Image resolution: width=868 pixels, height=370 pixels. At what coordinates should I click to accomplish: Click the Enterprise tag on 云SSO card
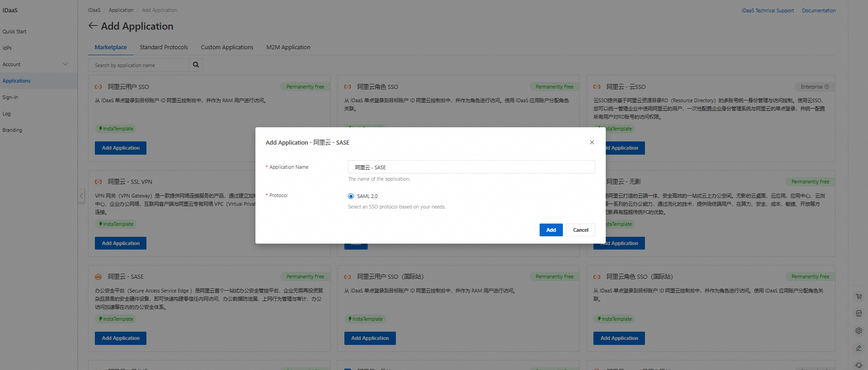tap(815, 87)
